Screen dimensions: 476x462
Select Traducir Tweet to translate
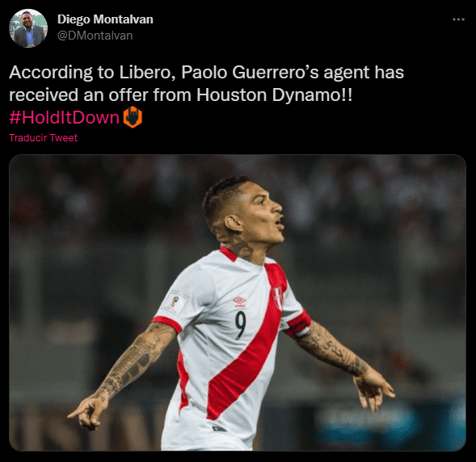[43, 138]
